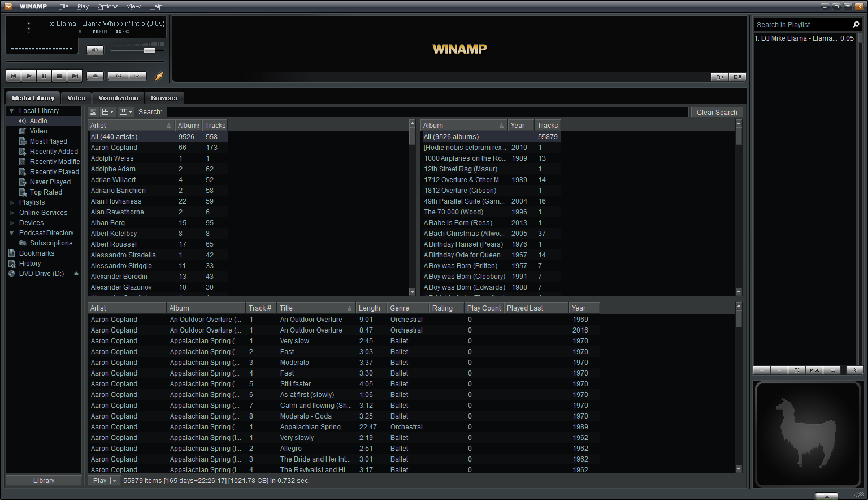The width and height of the screenshot is (868, 500).
Task: Expand the Playlists tree node
Action: click(11, 202)
